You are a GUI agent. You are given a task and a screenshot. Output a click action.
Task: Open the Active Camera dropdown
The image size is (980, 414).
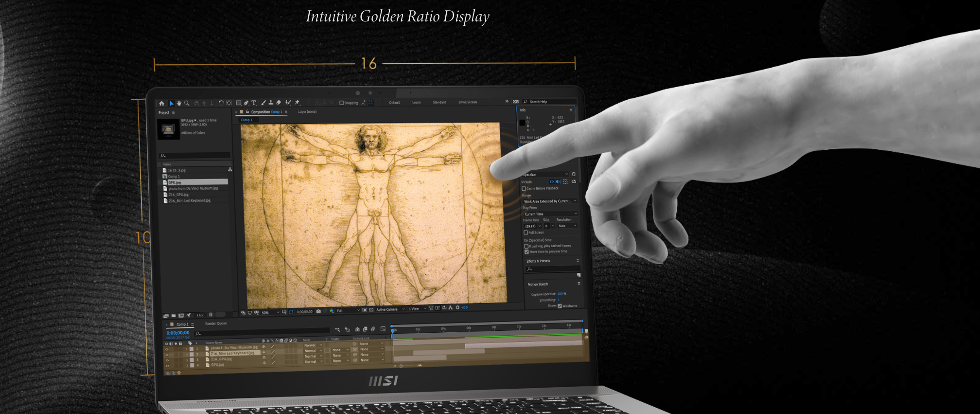pyautogui.click(x=390, y=309)
